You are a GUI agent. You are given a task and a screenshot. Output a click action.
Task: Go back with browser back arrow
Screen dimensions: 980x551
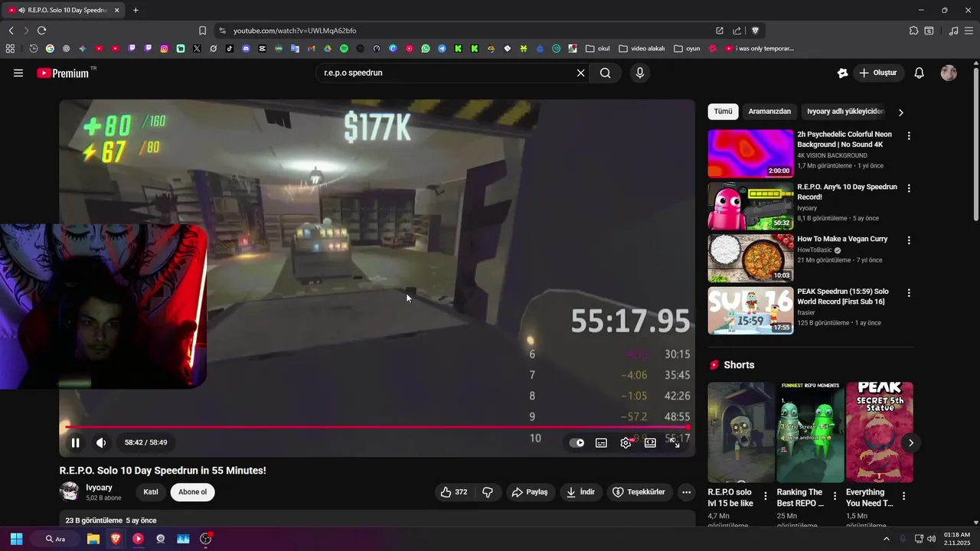[11, 31]
